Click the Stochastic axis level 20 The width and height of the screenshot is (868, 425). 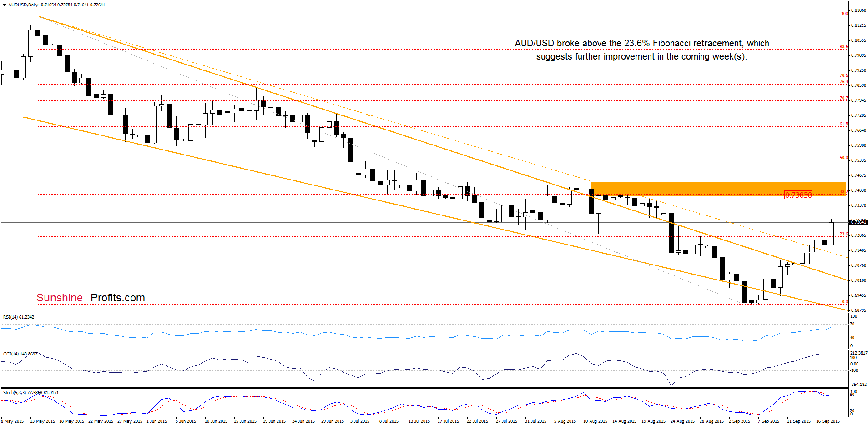point(852,411)
